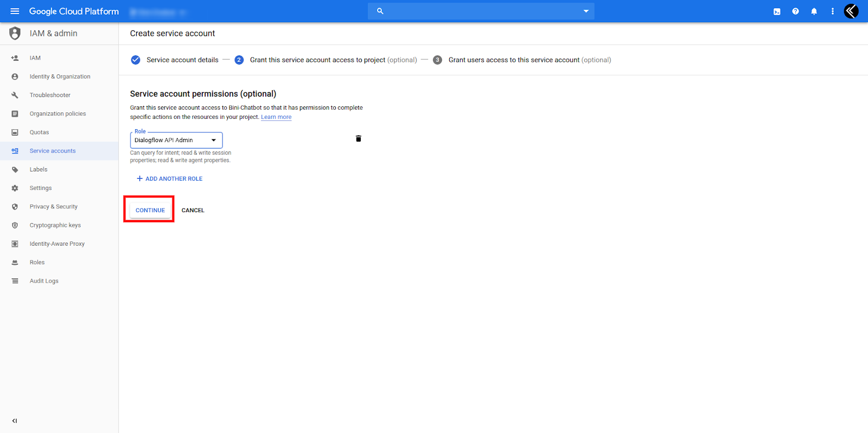Image resolution: width=868 pixels, height=433 pixels.
Task: Click the Settings gear icon
Action: (x=15, y=188)
